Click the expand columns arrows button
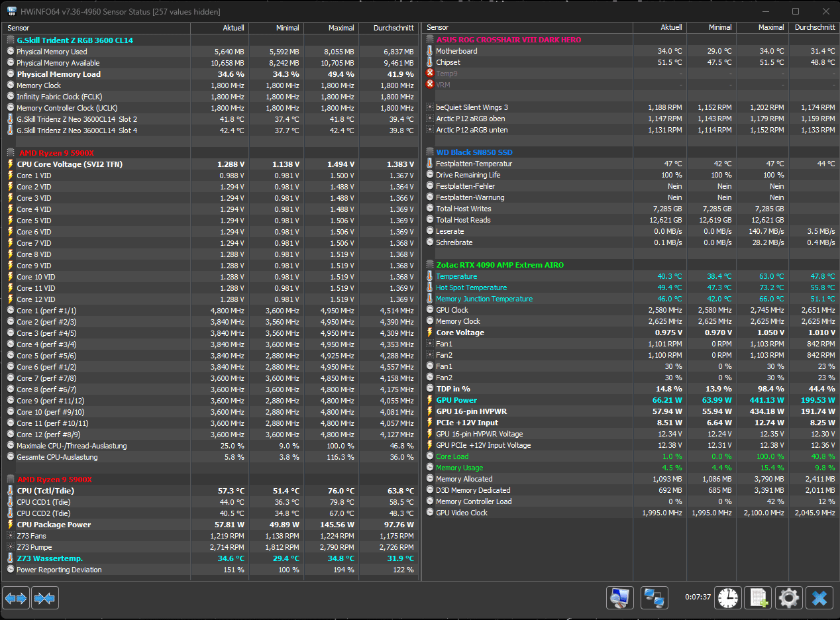 click(16, 598)
